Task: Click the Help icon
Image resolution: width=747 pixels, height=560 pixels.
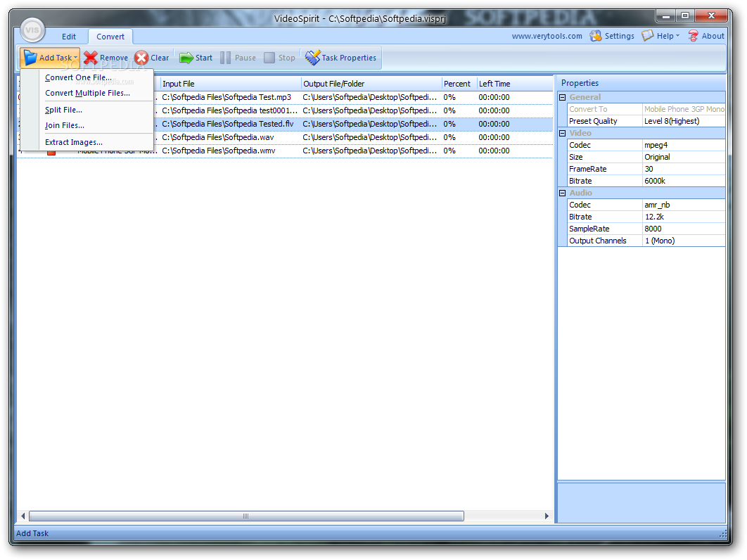Action: [647, 36]
